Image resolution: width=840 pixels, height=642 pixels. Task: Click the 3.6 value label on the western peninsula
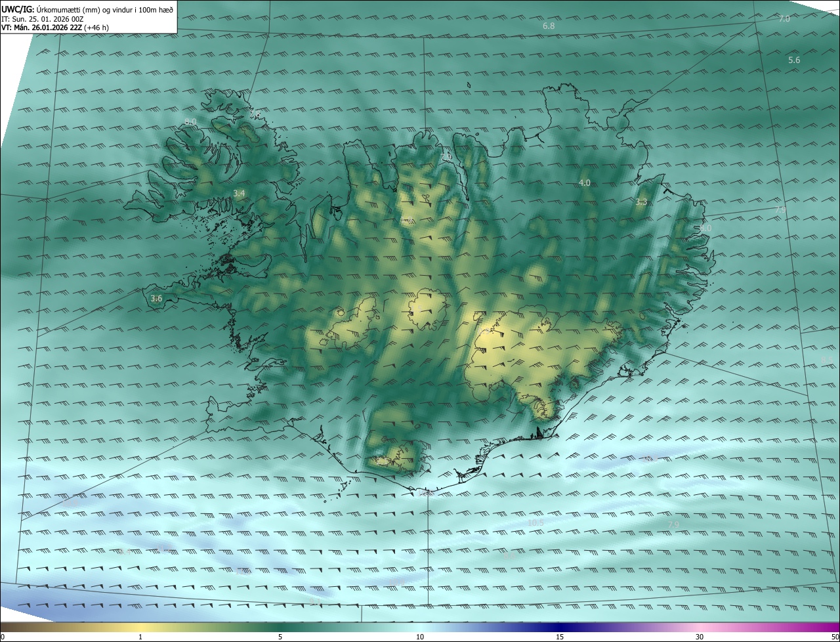coord(156,299)
